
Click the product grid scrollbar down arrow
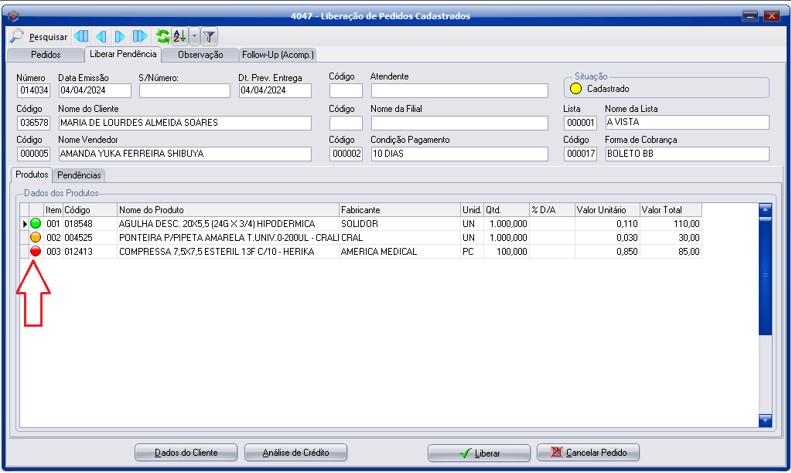[x=765, y=420]
